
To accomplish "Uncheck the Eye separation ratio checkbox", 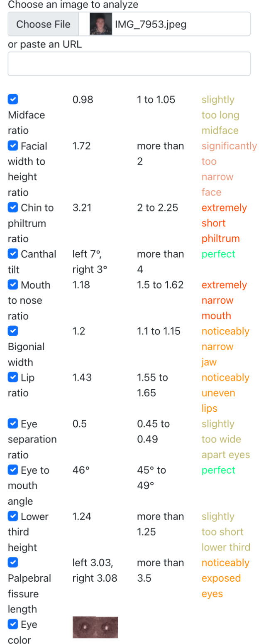I will click(x=13, y=424).
